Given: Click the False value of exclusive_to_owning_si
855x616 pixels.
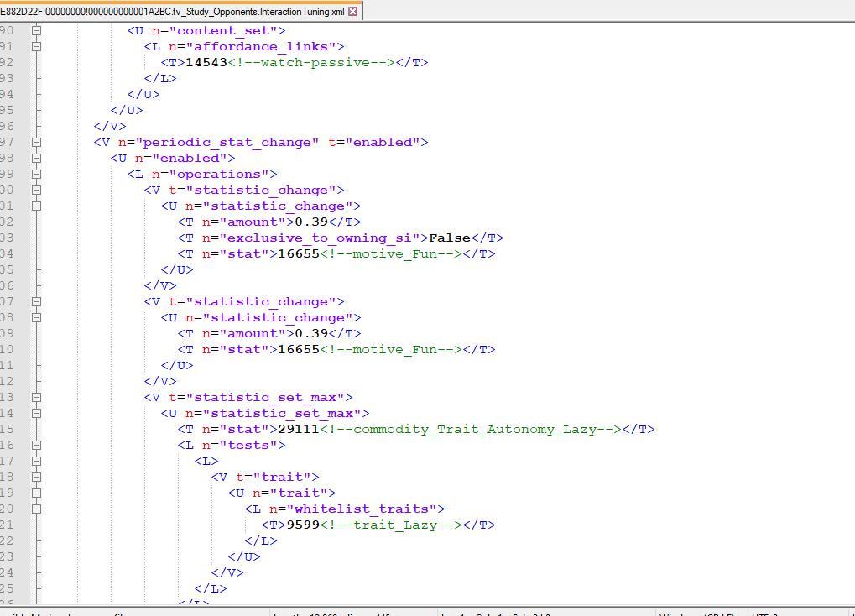Looking at the screenshot, I should pos(450,238).
